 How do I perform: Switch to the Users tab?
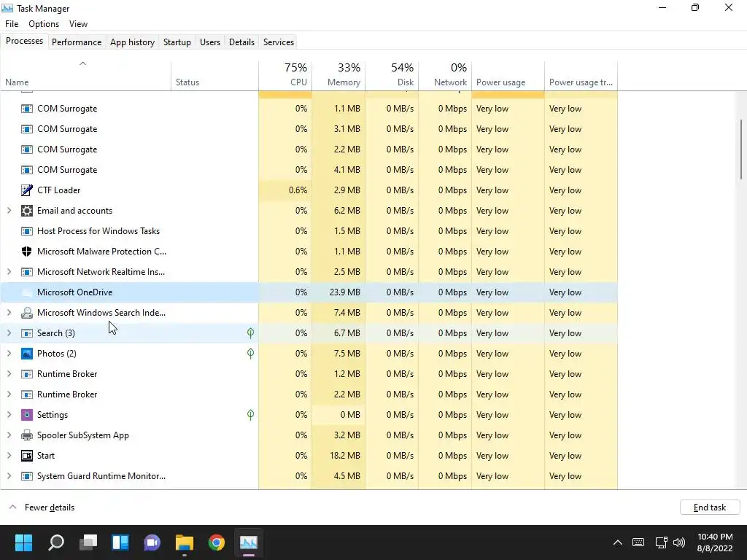pos(210,42)
